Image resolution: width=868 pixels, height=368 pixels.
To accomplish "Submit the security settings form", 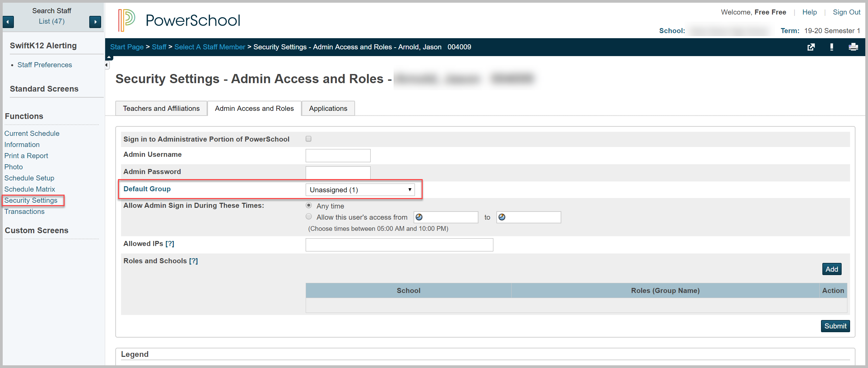I will 835,326.
